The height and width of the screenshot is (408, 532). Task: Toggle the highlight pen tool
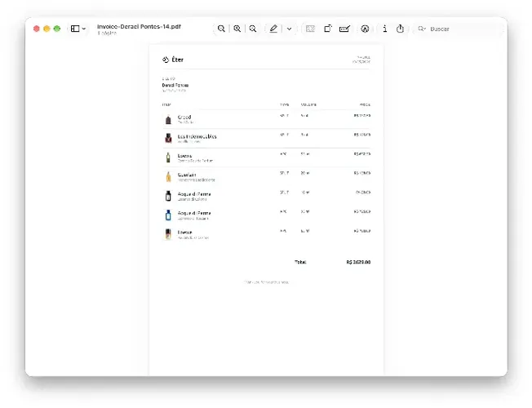point(273,29)
